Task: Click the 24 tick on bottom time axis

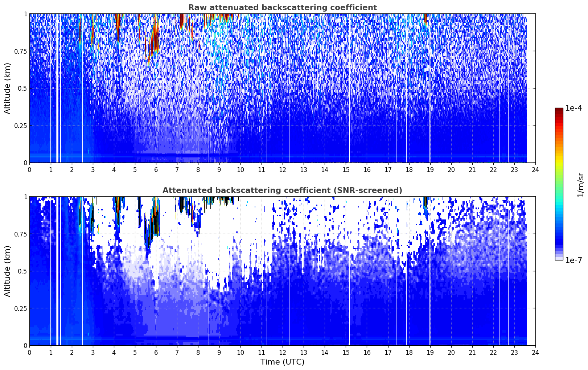Action: click(535, 353)
